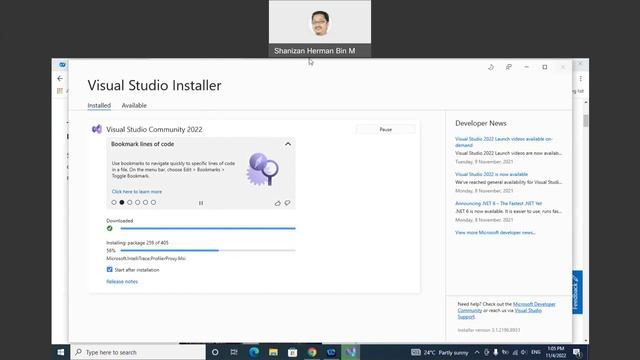640x360 pixels.
Task: Open Task View from the taskbar
Action: (x=234, y=352)
